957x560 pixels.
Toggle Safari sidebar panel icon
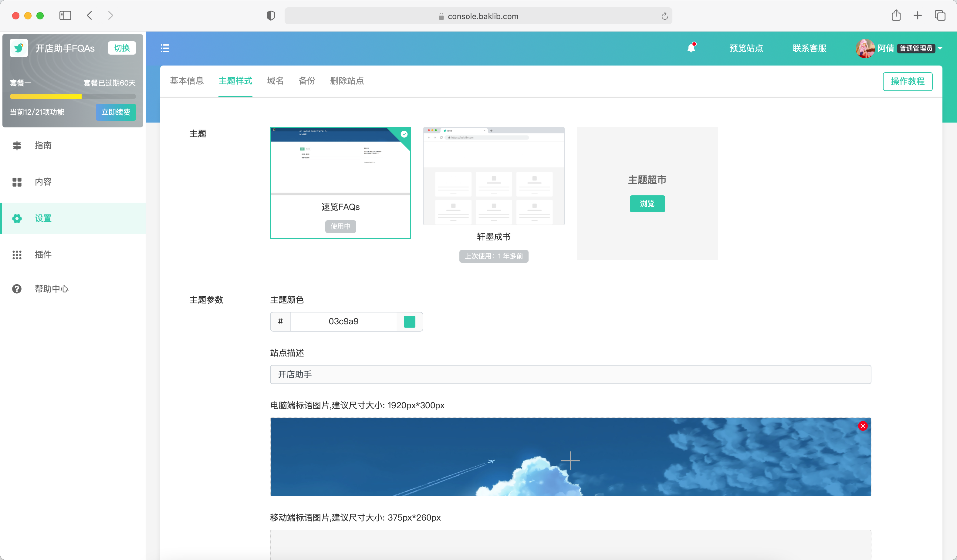click(65, 15)
